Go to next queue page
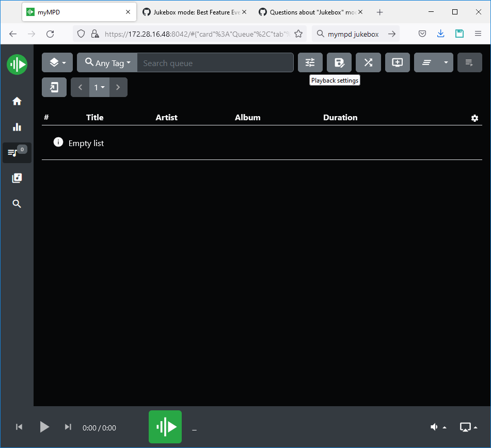 (x=118, y=87)
